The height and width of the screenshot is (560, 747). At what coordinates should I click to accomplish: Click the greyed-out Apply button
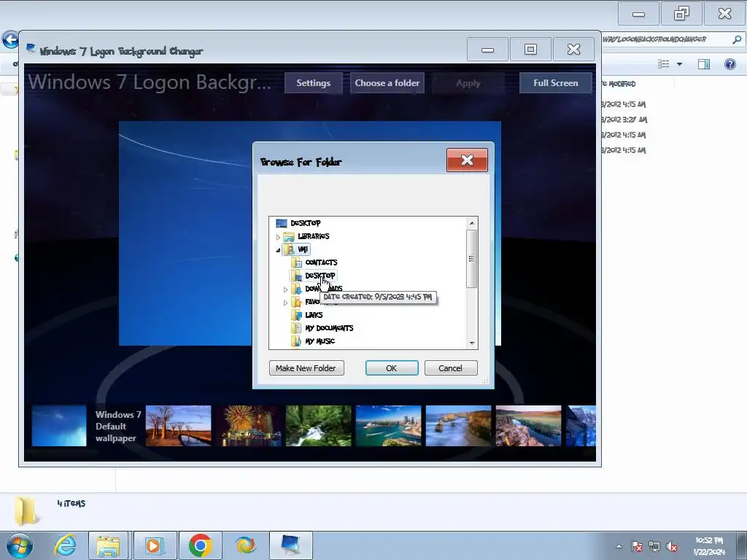(x=468, y=83)
